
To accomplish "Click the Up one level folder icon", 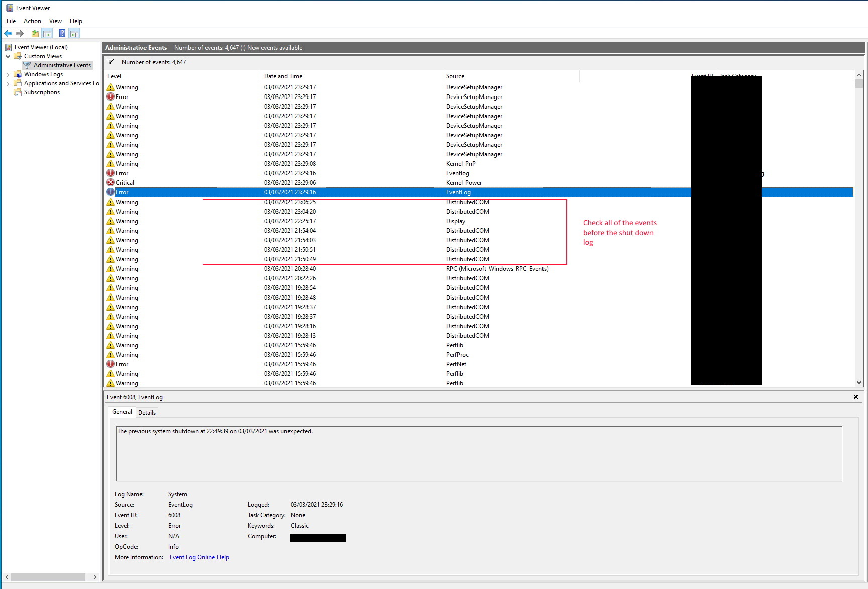I will [35, 34].
